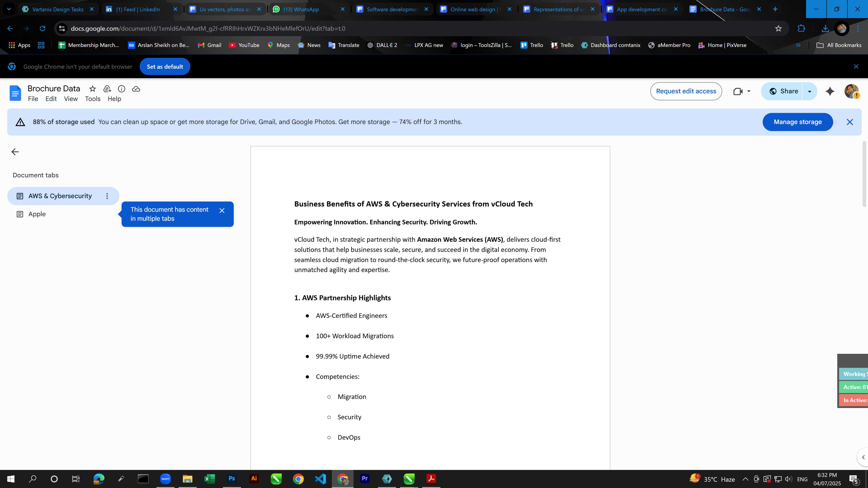Click the volume icon in system tray
This screenshot has width=868, height=488.
[788, 479]
